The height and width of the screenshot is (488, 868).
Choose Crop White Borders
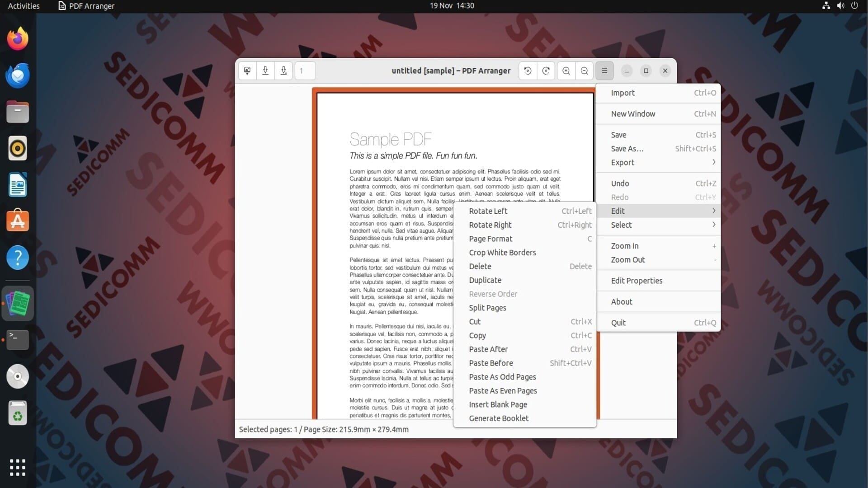point(525,253)
